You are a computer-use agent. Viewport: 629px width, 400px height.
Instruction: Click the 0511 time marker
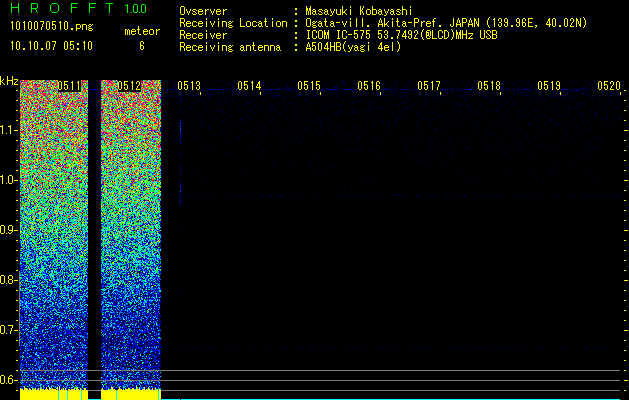(x=69, y=86)
